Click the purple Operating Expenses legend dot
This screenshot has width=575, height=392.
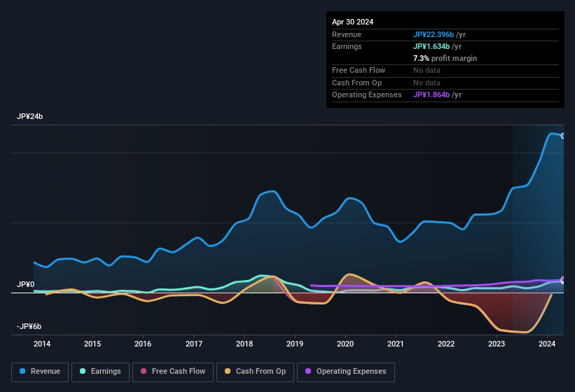308,372
